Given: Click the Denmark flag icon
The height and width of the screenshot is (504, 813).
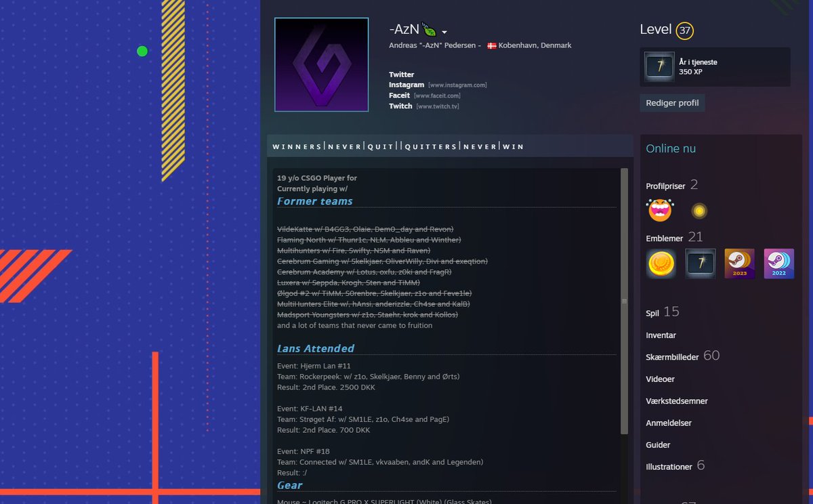Looking at the screenshot, I should [492, 45].
